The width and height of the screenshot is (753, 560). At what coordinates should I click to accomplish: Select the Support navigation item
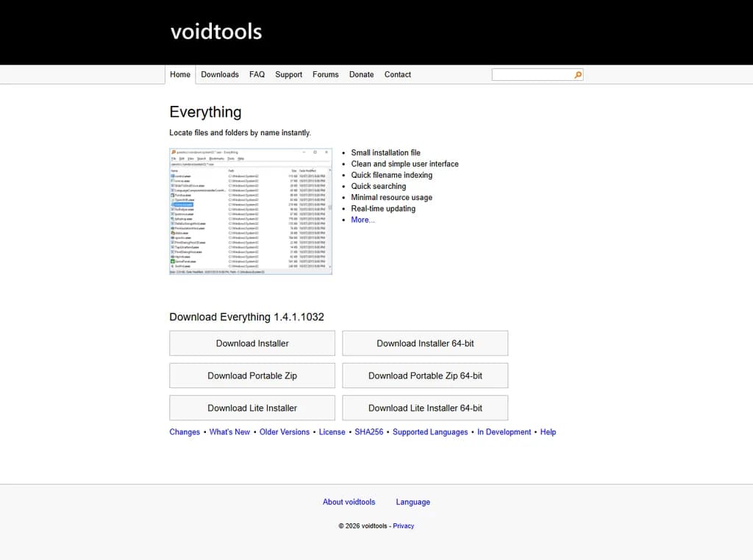pos(288,74)
